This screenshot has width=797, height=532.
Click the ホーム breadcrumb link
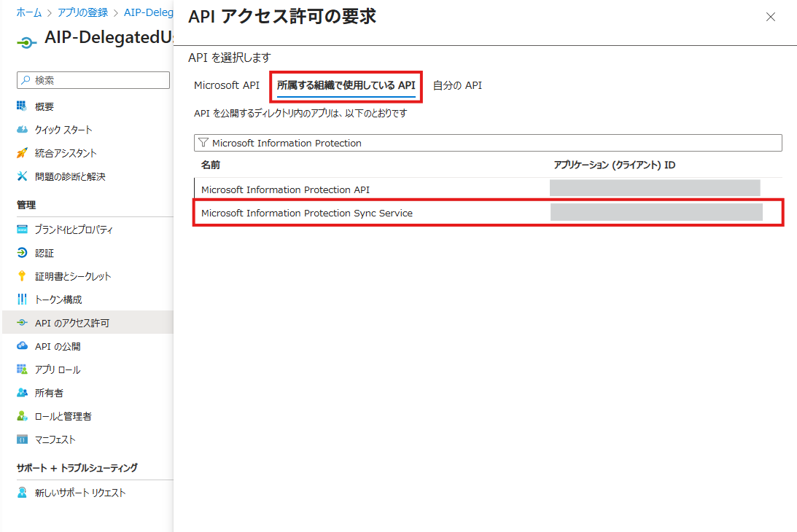(29, 12)
